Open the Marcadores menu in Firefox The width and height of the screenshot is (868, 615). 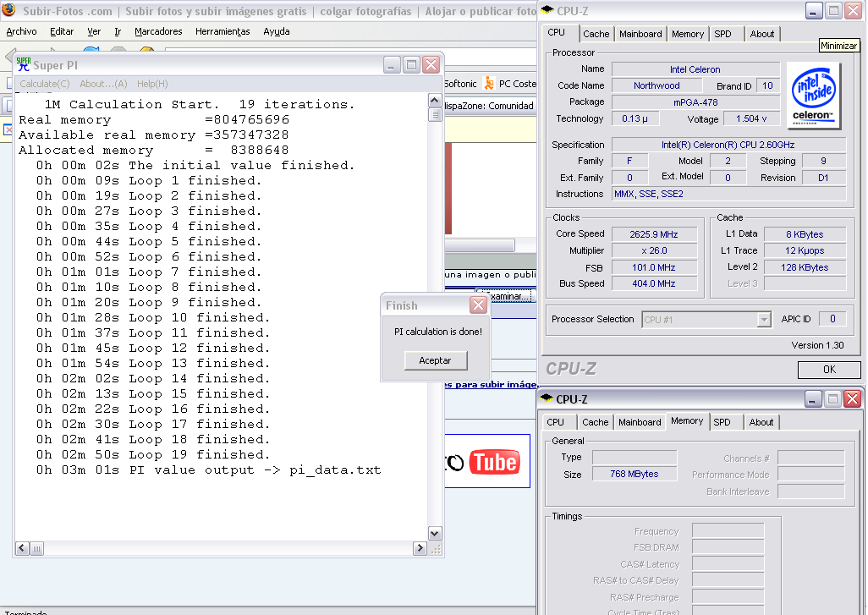158,31
